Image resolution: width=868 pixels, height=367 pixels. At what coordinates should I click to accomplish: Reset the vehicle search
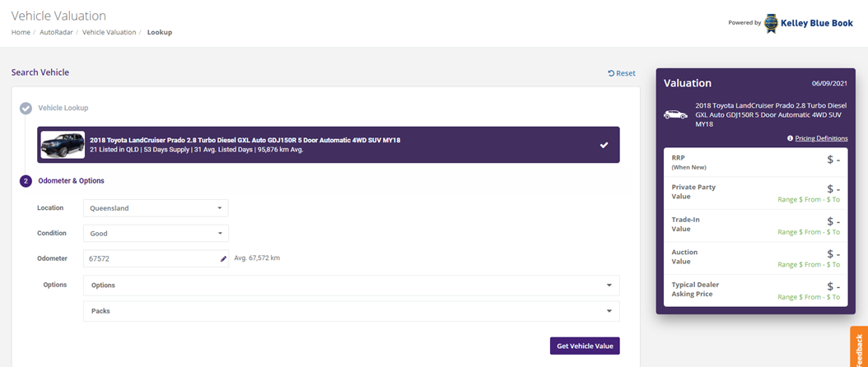click(x=622, y=73)
